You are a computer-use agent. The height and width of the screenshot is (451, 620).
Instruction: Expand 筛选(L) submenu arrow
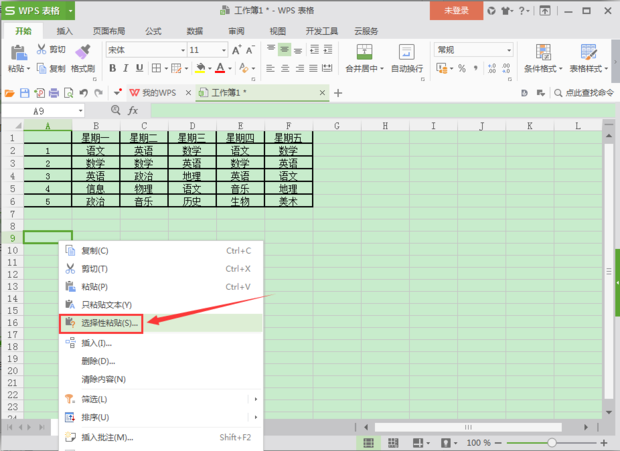(x=256, y=399)
